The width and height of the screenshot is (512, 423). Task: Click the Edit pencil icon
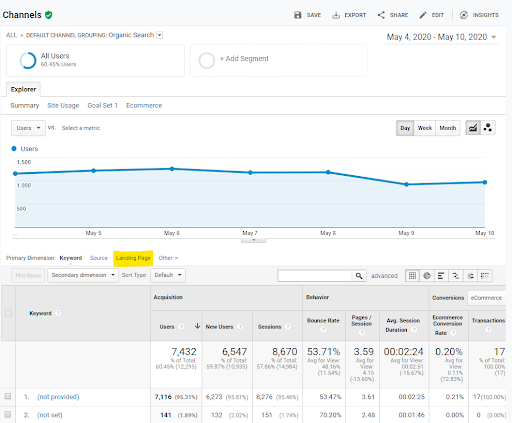(x=423, y=15)
